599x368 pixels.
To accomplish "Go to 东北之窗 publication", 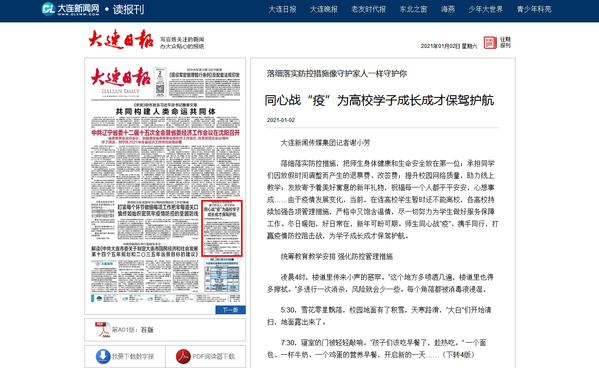I will pos(413,9).
